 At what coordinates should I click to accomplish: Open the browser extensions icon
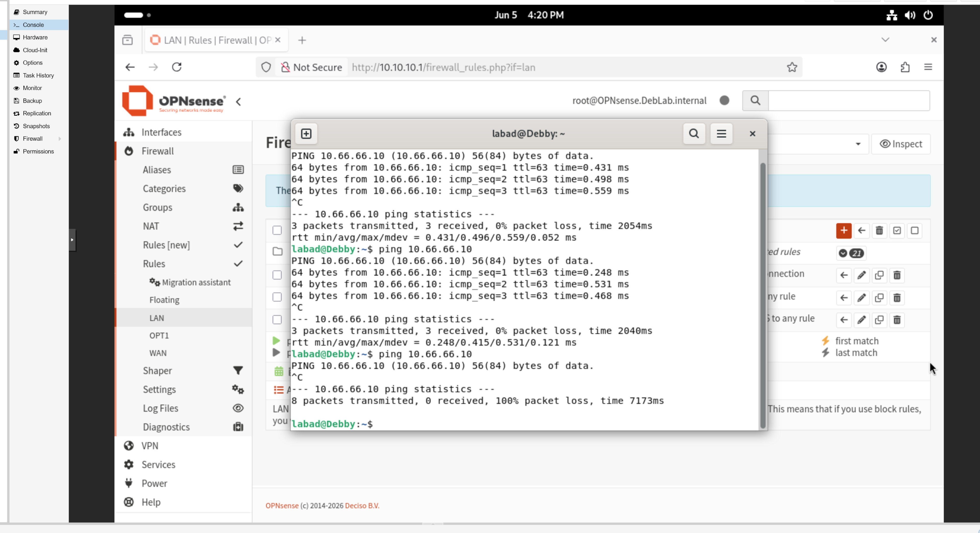click(x=905, y=67)
